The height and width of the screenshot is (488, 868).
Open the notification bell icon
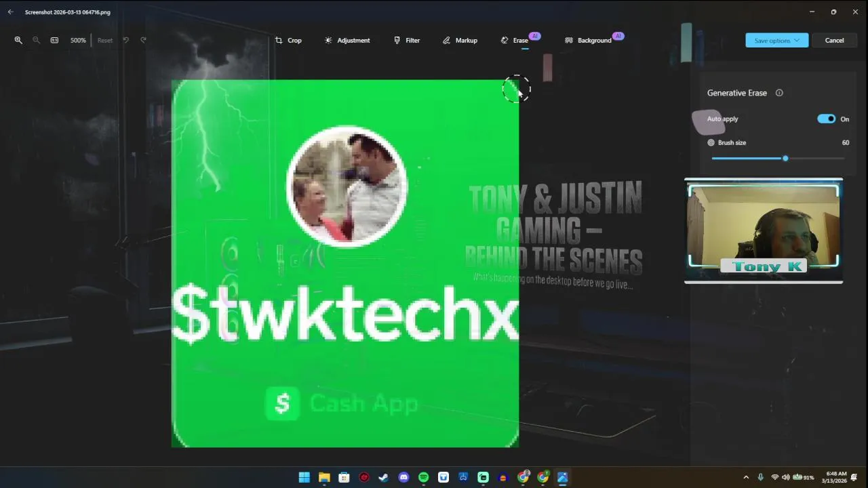tap(854, 477)
